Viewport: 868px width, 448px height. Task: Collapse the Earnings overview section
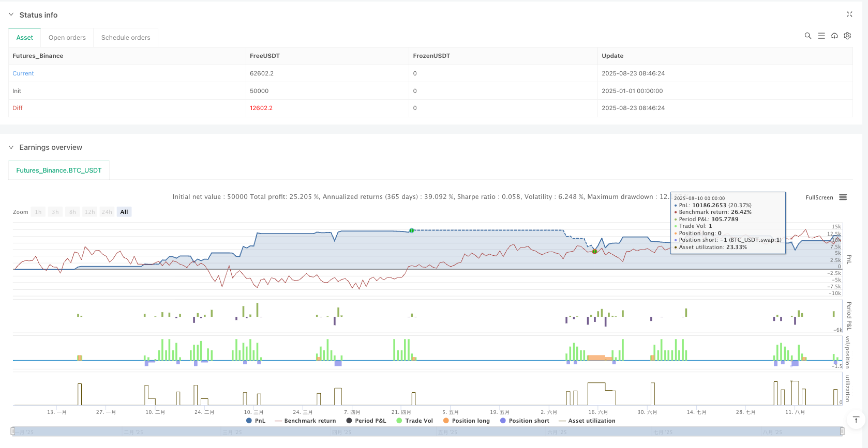point(11,147)
